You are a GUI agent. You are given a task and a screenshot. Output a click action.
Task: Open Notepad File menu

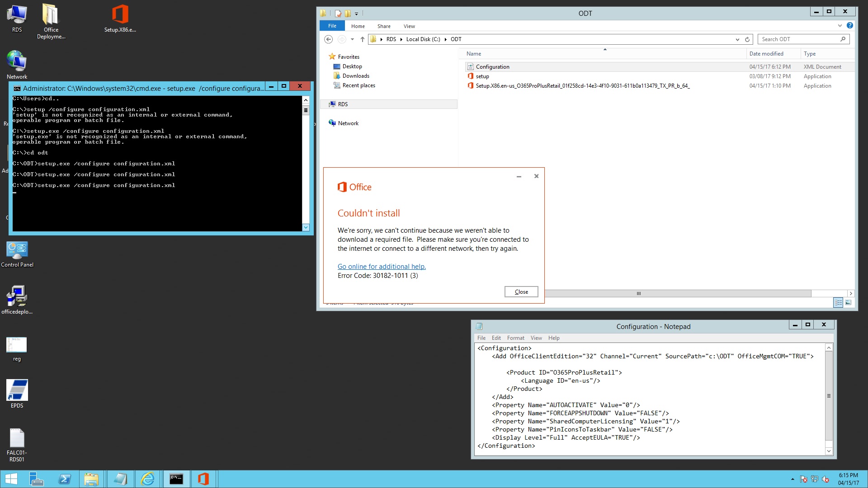coord(481,338)
